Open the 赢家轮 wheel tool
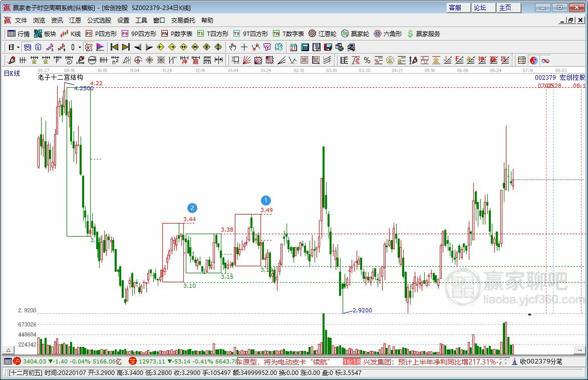The width and height of the screenshot is (588, 380). point(355,34)
